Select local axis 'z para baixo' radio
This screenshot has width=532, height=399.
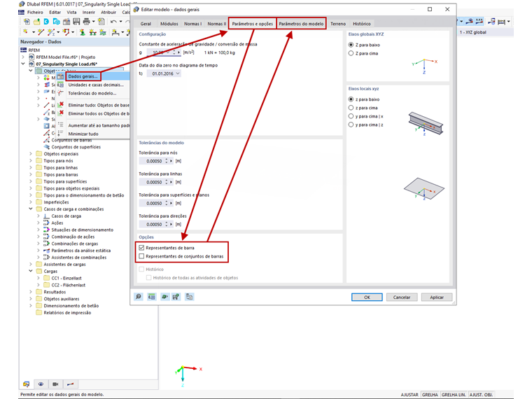pyautogui.click(x=351, y=99)
